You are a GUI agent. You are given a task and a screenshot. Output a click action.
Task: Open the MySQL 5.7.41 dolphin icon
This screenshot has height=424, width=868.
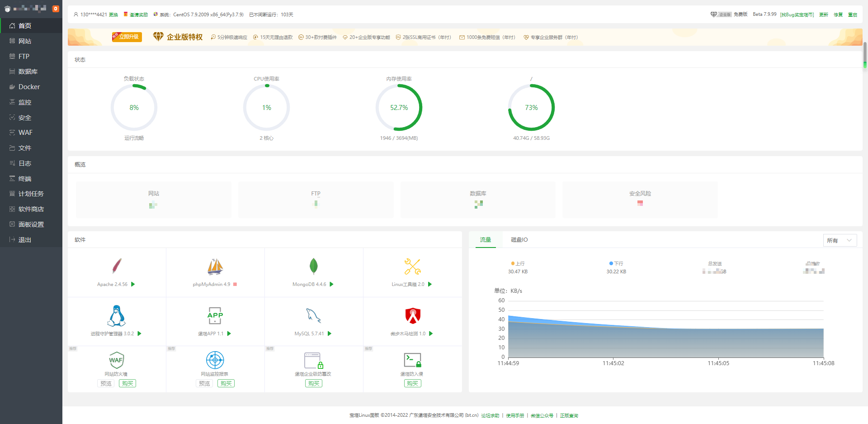point(314,315)
